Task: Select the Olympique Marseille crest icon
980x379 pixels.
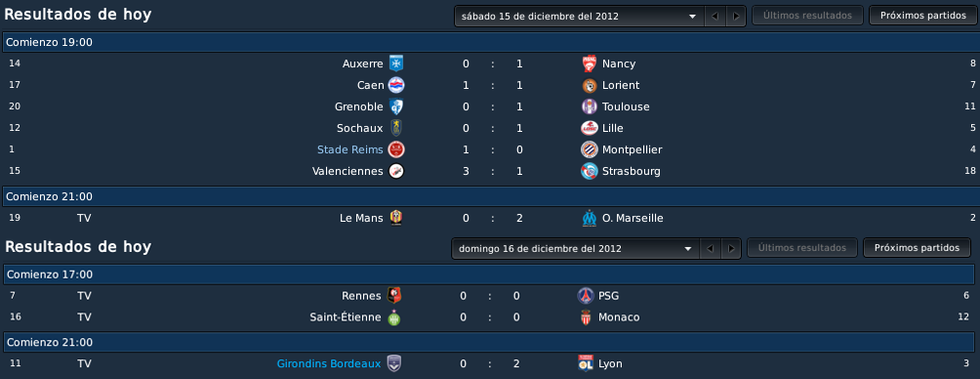Action: pyautogui.click(x=590, y=218)
